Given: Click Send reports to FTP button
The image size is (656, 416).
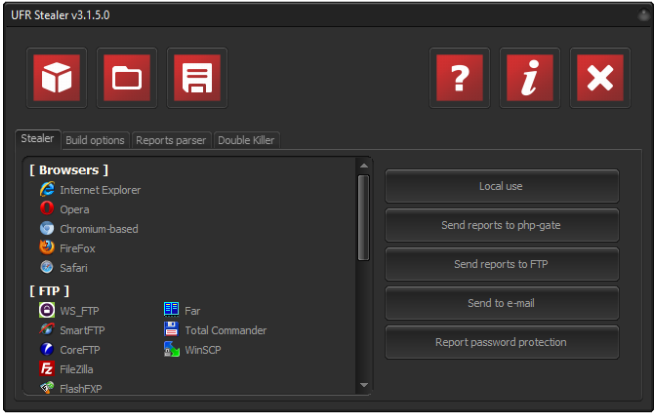Looking at the screenshot, I should tap(502, 264).
